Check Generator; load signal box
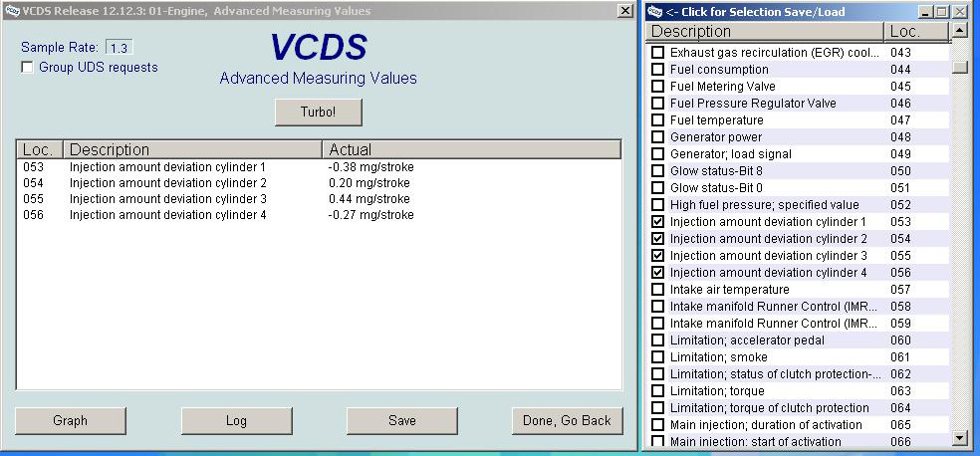This screenshot has width=980, height=456. (x=657, y=153)
